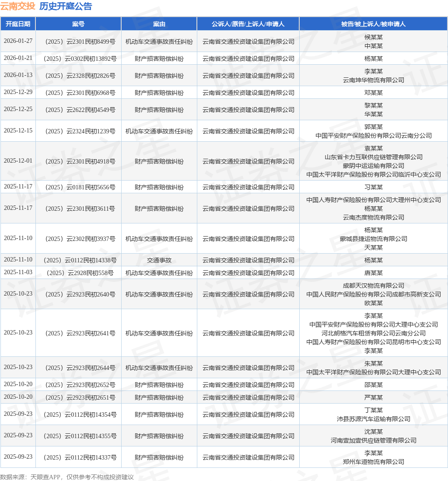Click 中国人民财产保险股份有限公司成都市高新支公司

tap(374, 294)
